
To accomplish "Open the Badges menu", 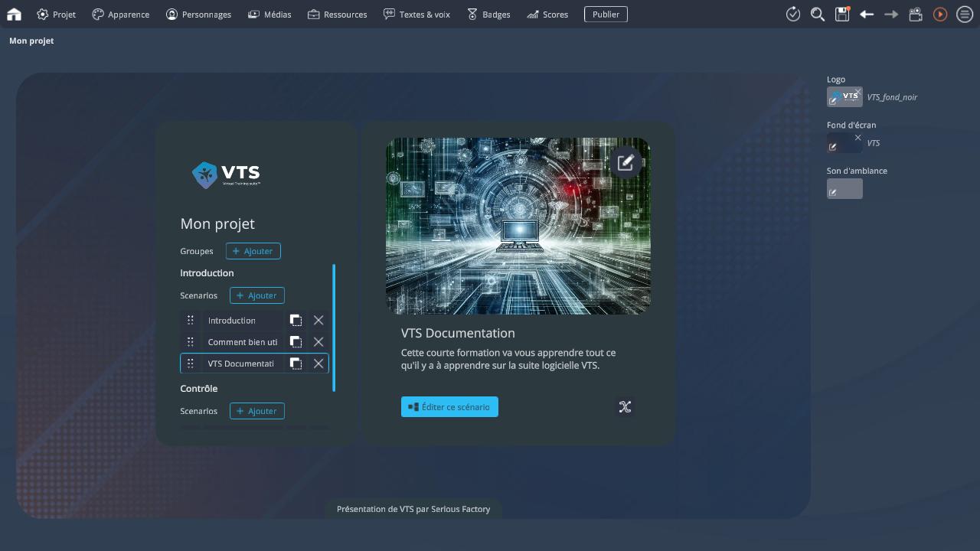I will coord(488,15).
